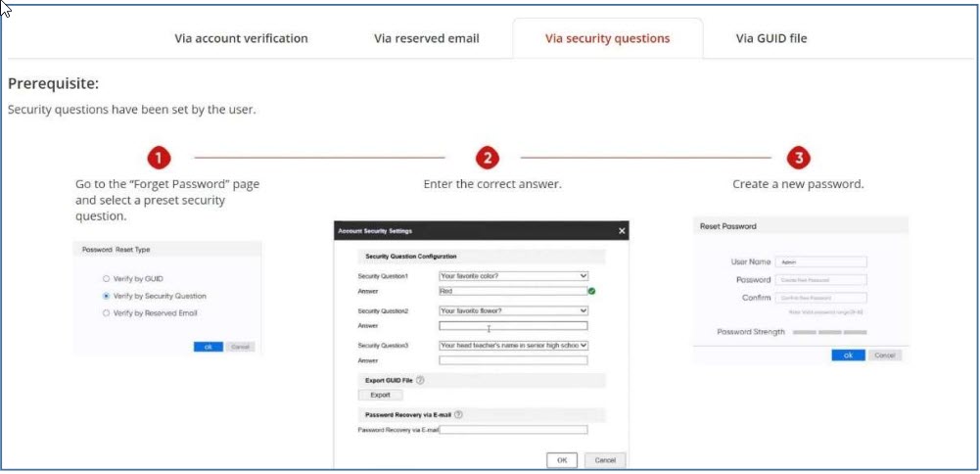Select Verify by Security Question option

(x=106, y=296)
